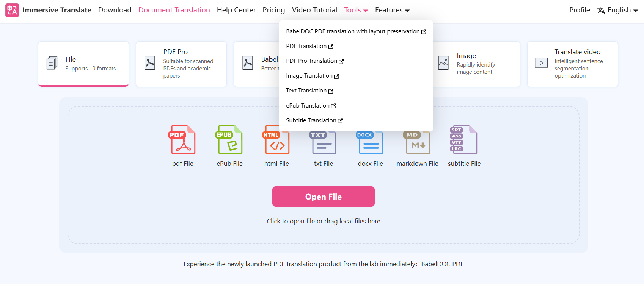Click the Immersive Translate logo icon

pyautogui.click(x=12, y=10)
